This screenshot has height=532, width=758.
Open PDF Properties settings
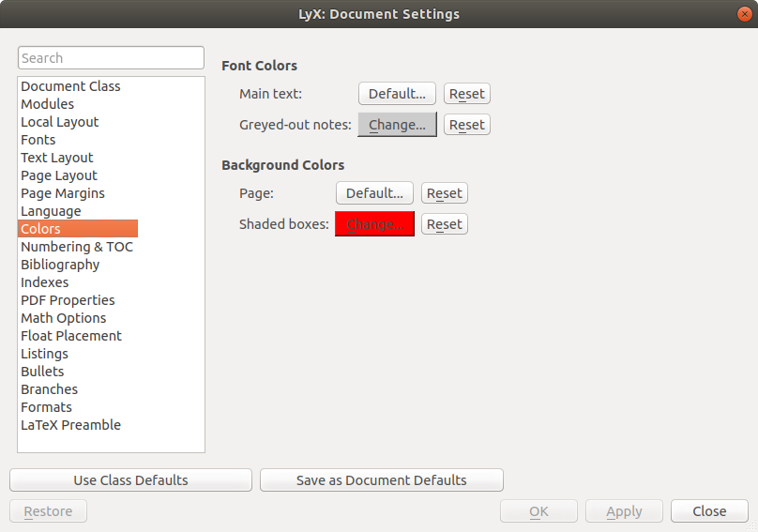coord(68,300)
